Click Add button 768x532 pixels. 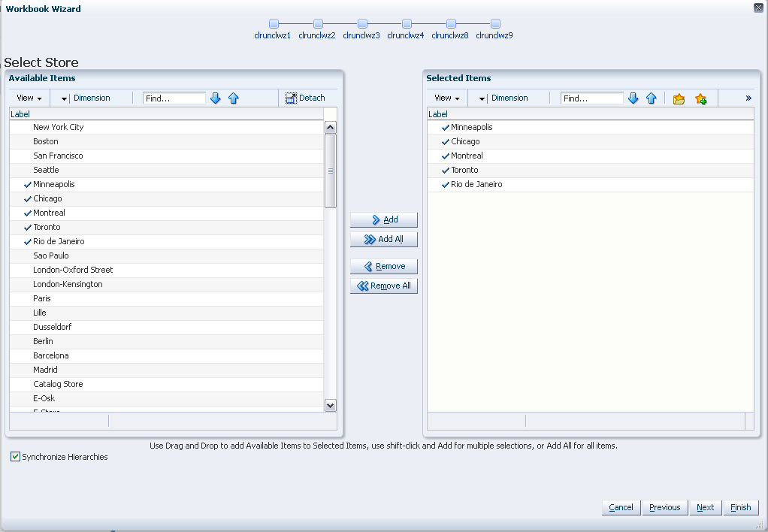coord(384,220)
